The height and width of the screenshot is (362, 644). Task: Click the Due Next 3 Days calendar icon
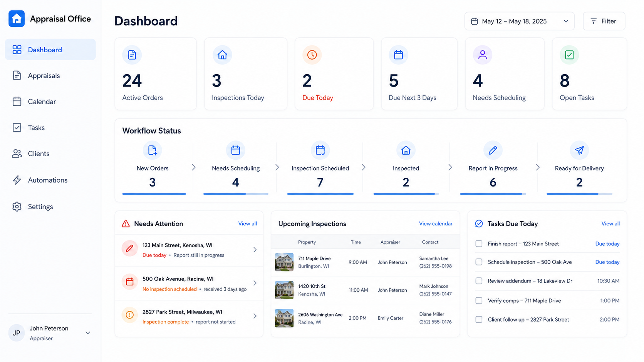coord(398,55)
